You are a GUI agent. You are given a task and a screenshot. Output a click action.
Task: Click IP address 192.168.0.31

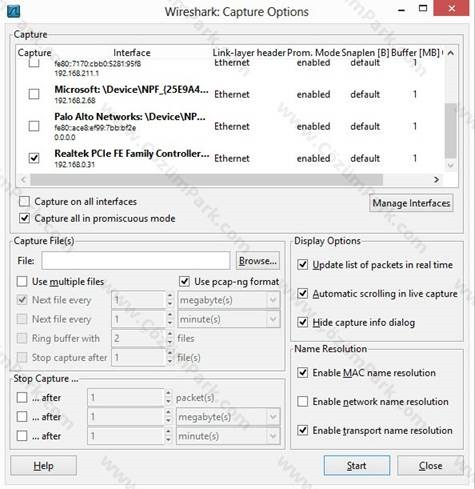(75, 164)
